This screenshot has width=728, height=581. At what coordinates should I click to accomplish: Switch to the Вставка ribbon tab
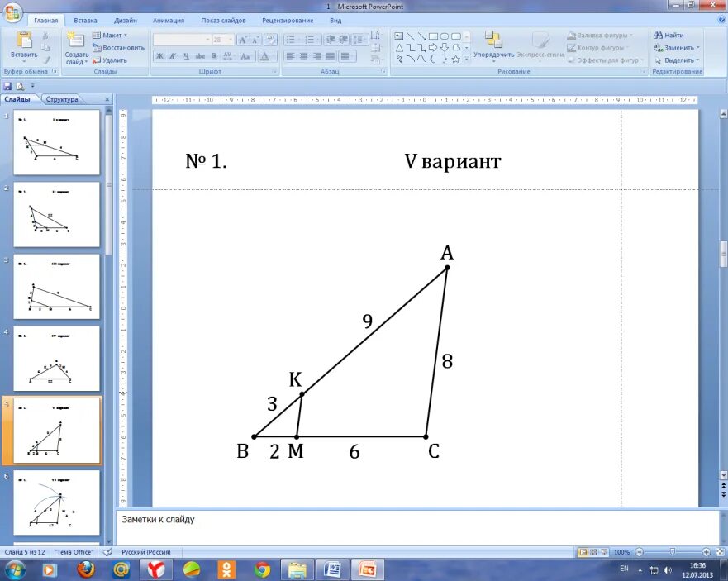[85, 21]
